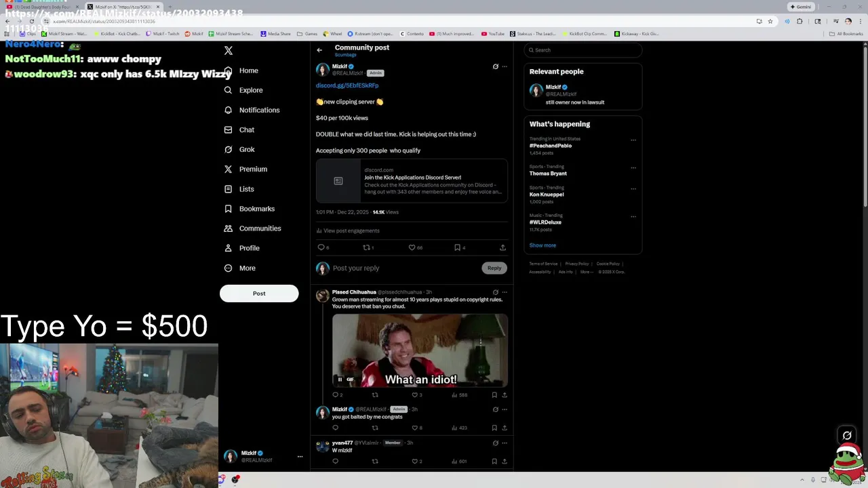Open trending topic Kon Knueppel
The image size is (868, 488).
click(547, 195)
